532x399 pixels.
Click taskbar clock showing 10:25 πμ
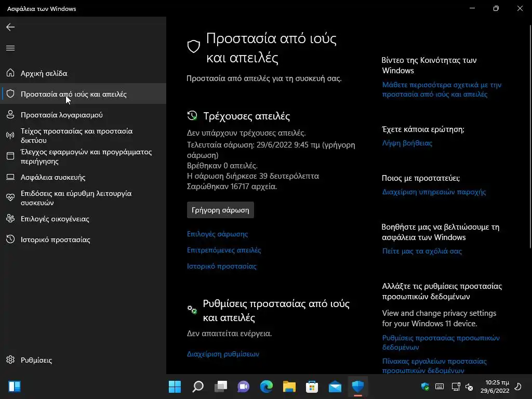click(495, 387)
